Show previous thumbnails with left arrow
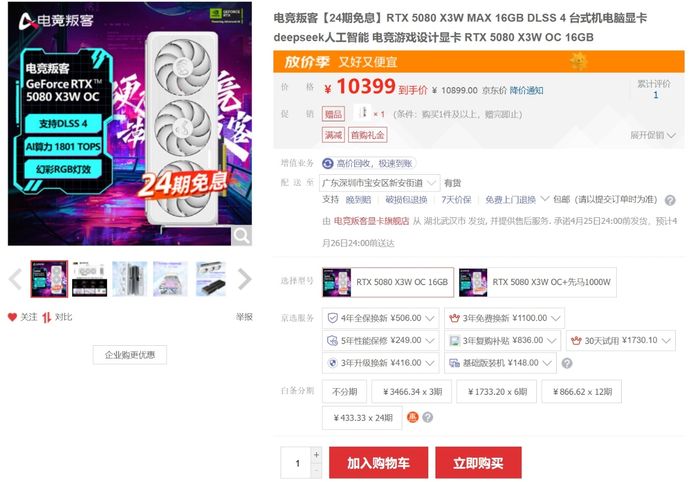The image size is (700, 482). tap(16, 279)
